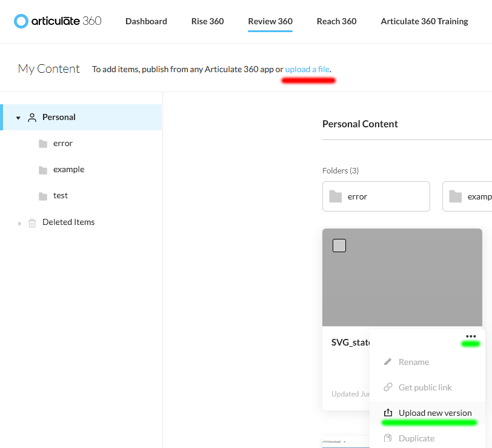Click the chain link icon
This screenshot has width=492, height=448.
pos(388,387)
